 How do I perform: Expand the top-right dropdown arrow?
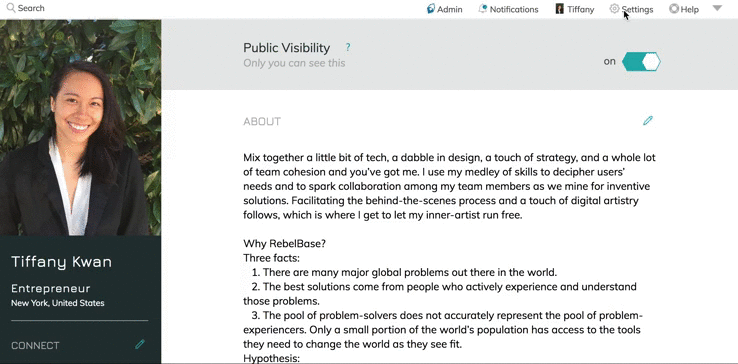coord(717,8)
